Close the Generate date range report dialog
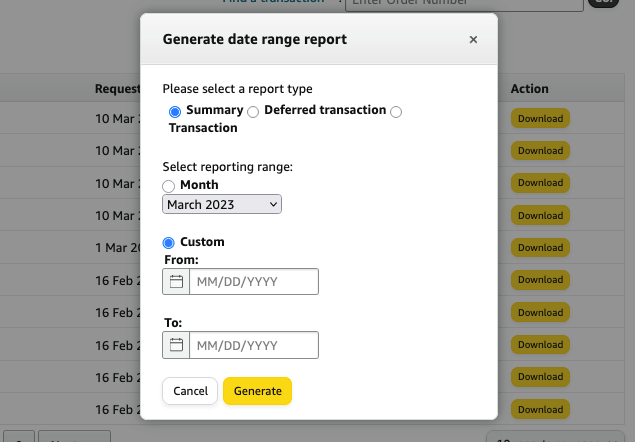Screen dimensions: 635x442 (473, 40)
